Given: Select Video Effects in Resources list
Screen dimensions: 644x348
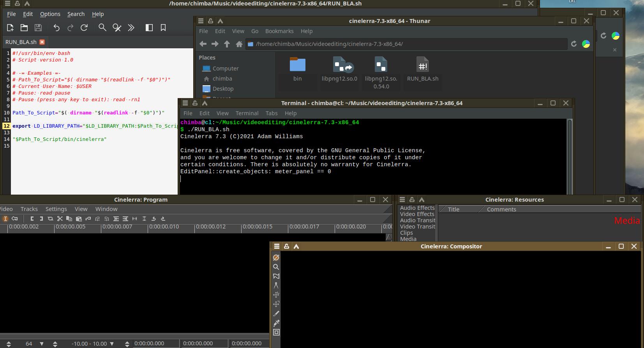Looking at the screenshot, I should click(417, 214).
